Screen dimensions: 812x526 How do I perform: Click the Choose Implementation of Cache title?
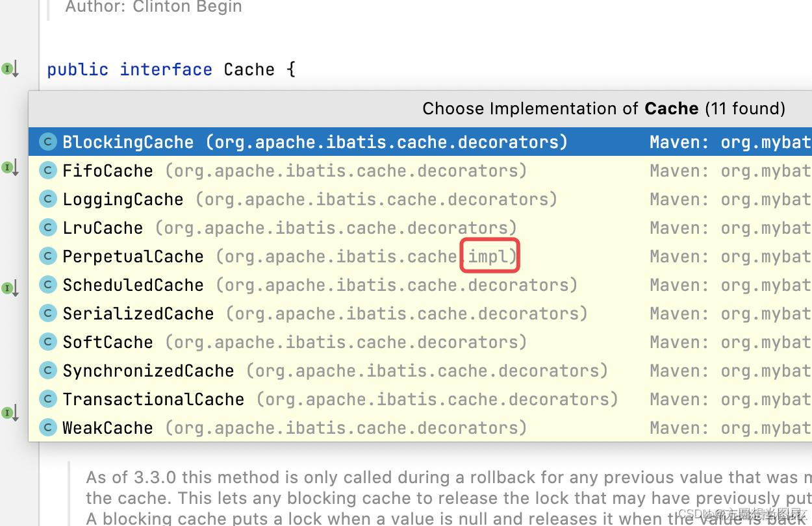603,108
